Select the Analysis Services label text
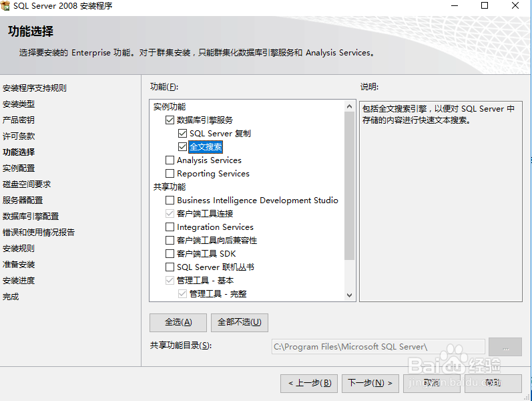The height and width of the screenshot is (401, 532). coord(209,160)
